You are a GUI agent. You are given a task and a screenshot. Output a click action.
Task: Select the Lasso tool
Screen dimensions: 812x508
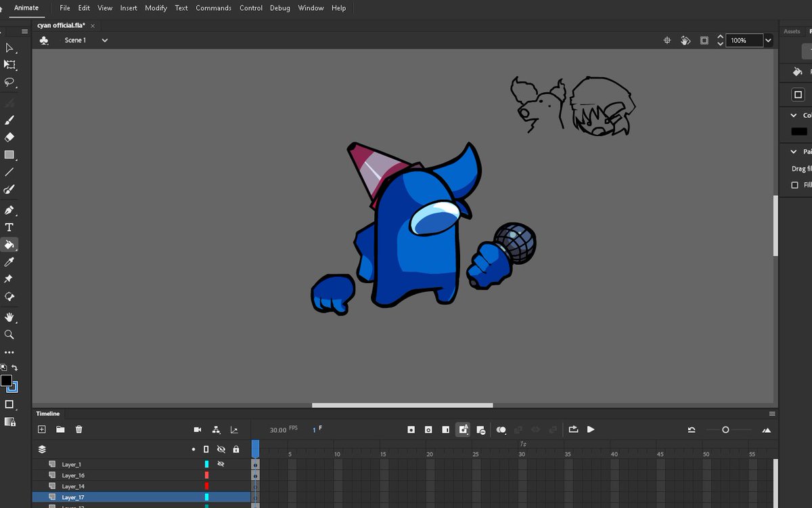[x=9, y=83]
